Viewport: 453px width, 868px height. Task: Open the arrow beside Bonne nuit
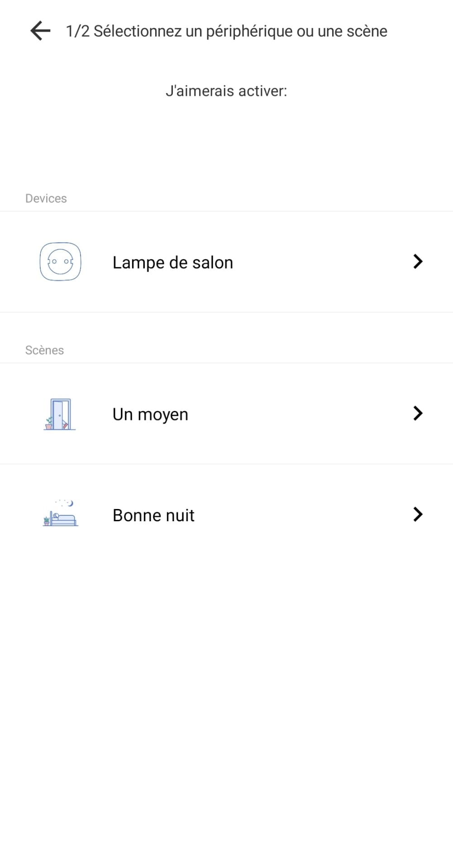click(418, 514)
